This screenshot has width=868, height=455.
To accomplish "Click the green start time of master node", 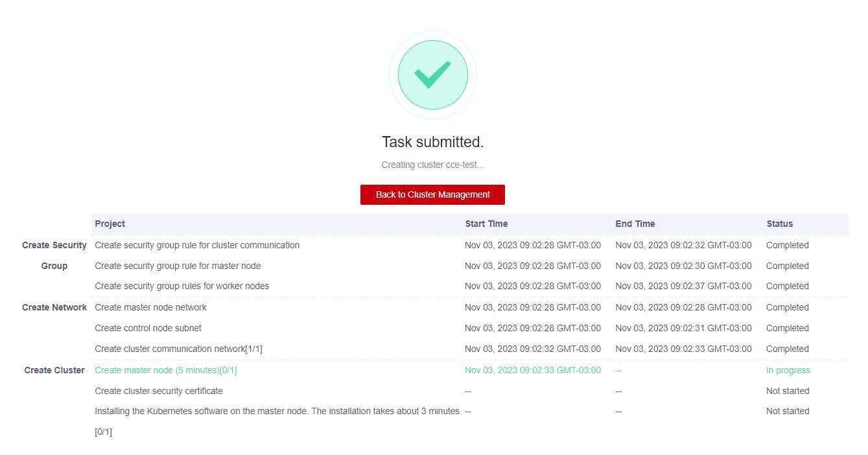I will tap(532, 370).
